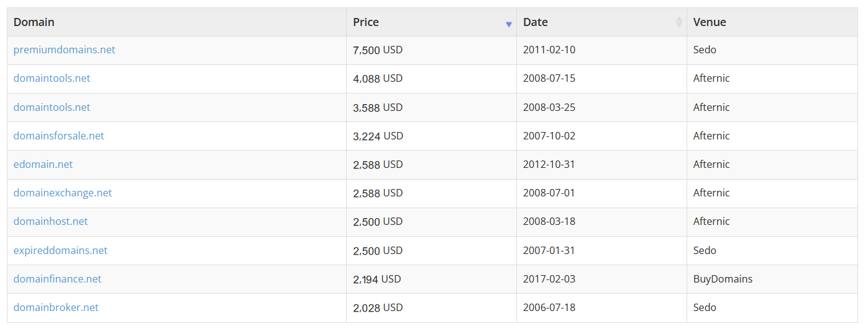Sort by Price header label
This screenshot has width=868, height=329.
366,22
